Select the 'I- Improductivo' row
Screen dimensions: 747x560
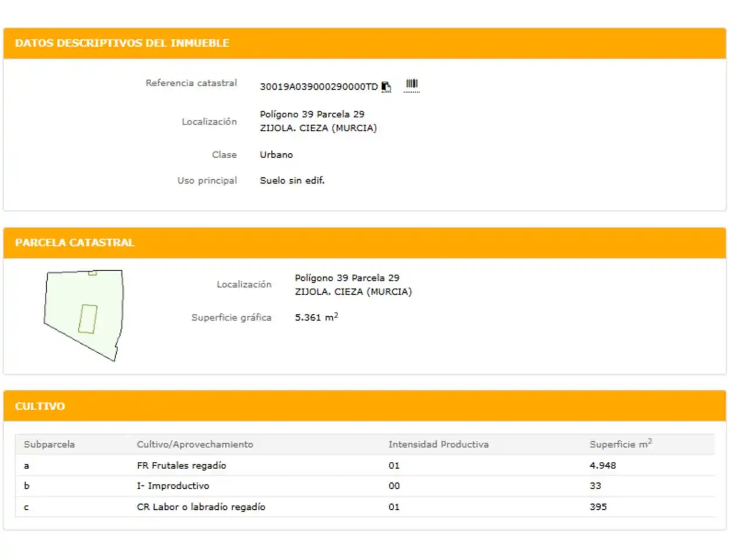tap(365, 486)
